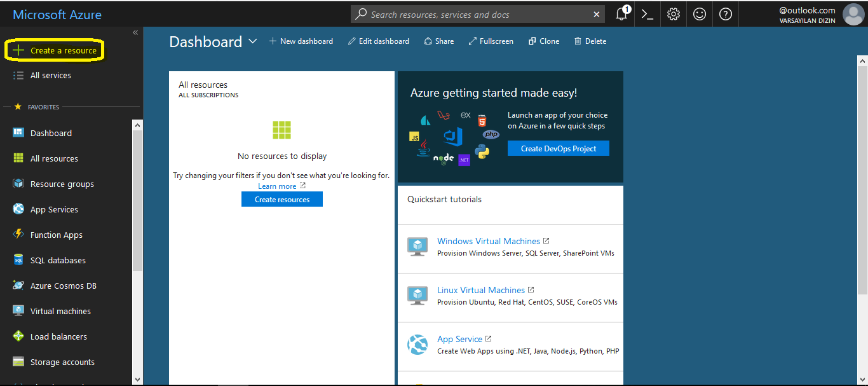Open All services in the sidebar

[x=51, y=75]
